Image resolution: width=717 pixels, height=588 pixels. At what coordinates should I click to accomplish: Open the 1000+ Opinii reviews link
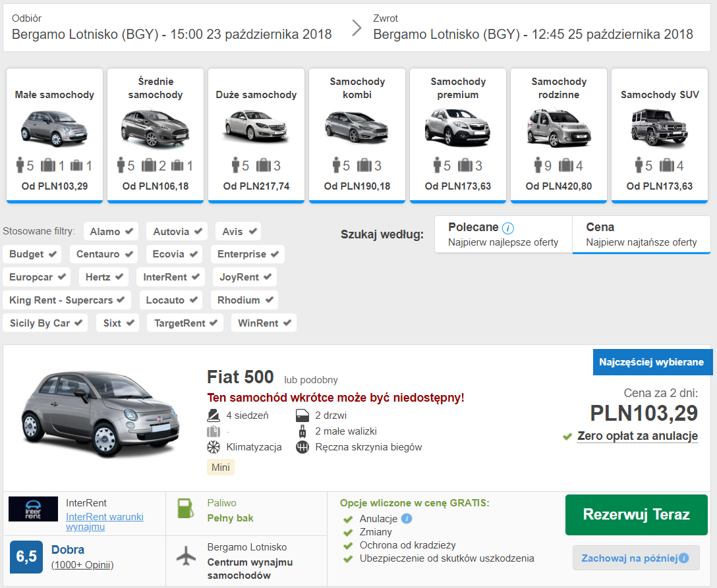(x=82, y=565)
